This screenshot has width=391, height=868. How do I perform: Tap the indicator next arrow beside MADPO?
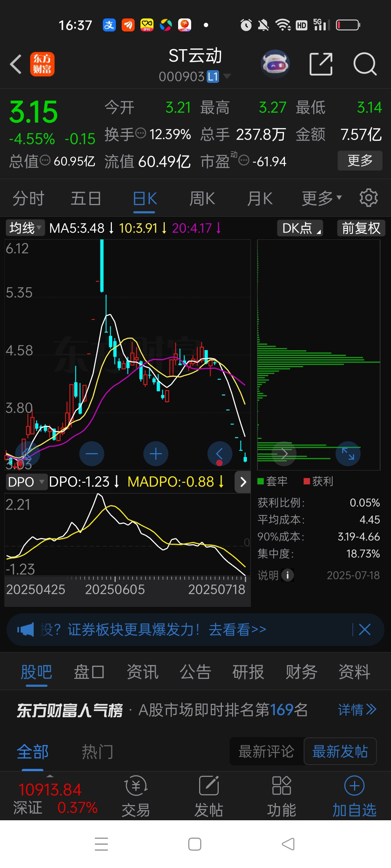[243, 482]
